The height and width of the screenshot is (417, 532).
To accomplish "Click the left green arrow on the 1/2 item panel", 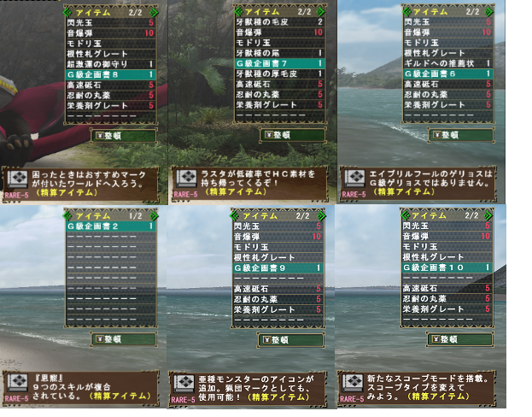I will point(67,216).
